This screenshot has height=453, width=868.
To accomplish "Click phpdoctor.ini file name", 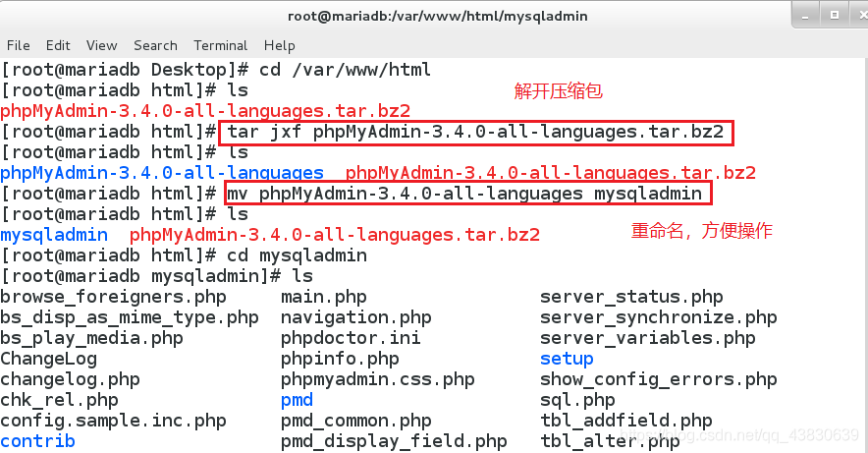I will tap(351, 338).
